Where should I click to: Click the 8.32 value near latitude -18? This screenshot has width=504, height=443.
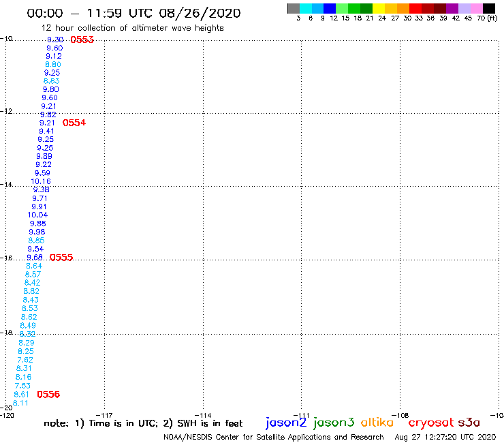click(27, 334)
